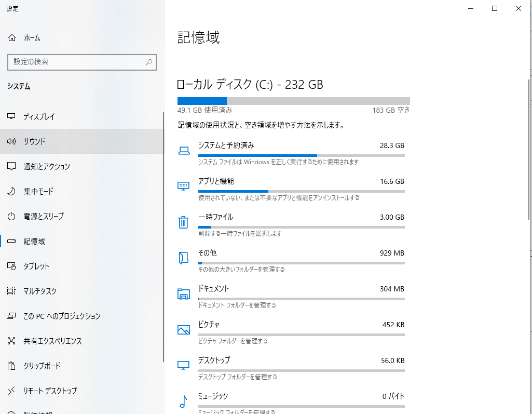Click the desktop monitor icon beside デスクトップ
Image resolution: width=532 pixels, height=414 pixels.
point(183,365)
